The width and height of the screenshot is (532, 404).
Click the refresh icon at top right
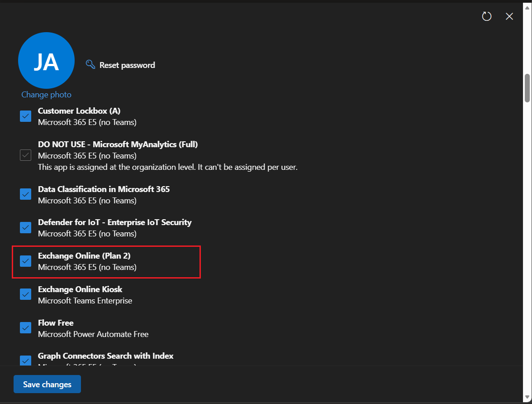487,16
